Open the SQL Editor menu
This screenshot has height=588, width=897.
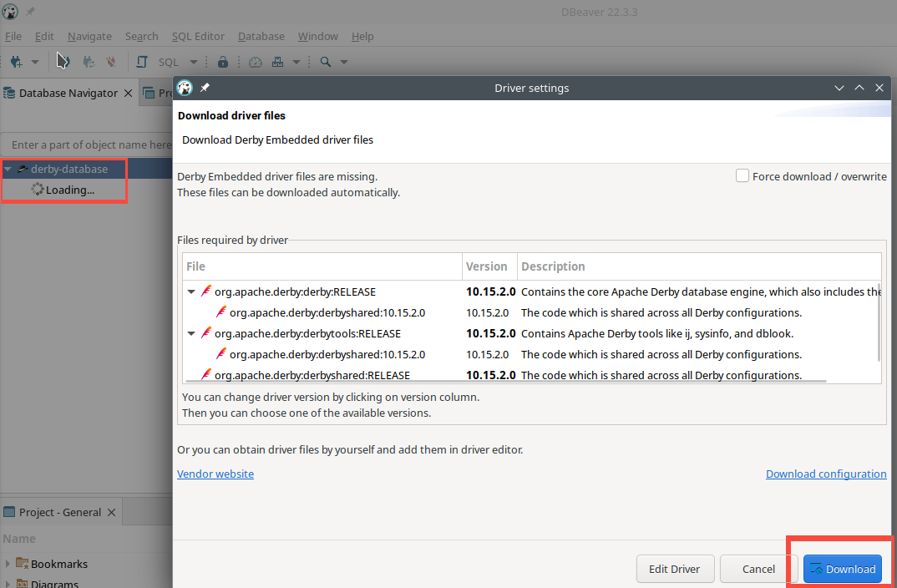point(198,36)
